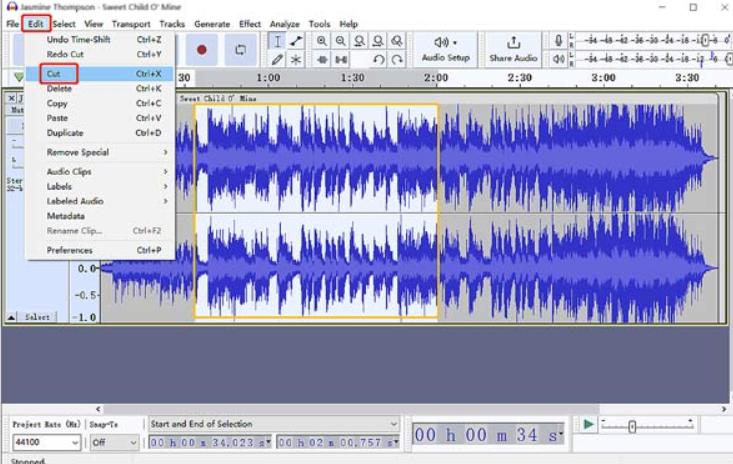Select the pencil Draw tool
733x464 pixels.
tap(278, 59)
